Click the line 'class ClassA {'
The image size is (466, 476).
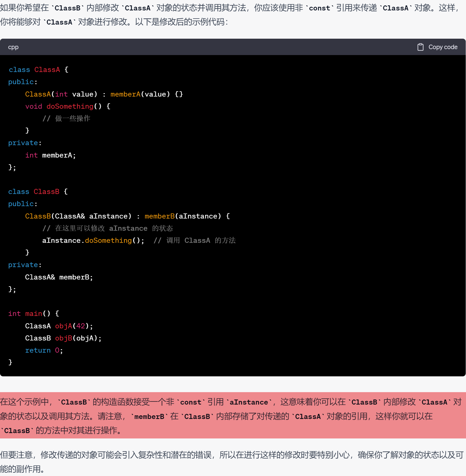(38, 70)
